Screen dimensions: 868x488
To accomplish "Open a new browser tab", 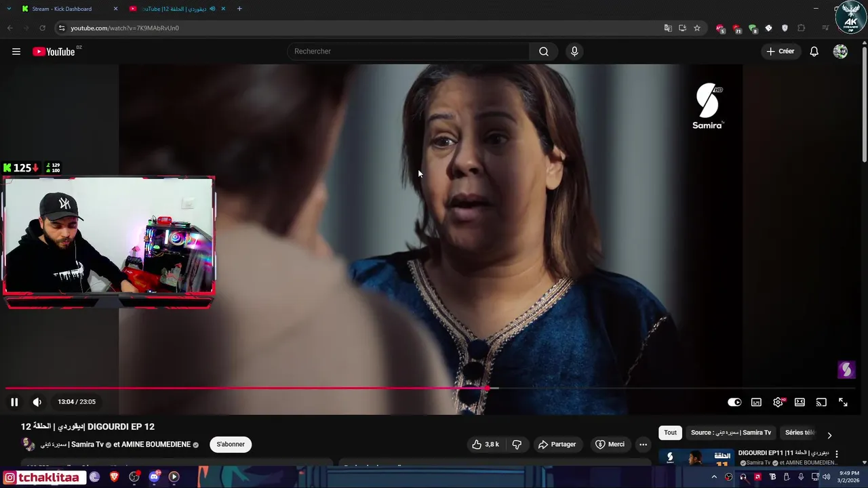I will click(x=239, y=9).
